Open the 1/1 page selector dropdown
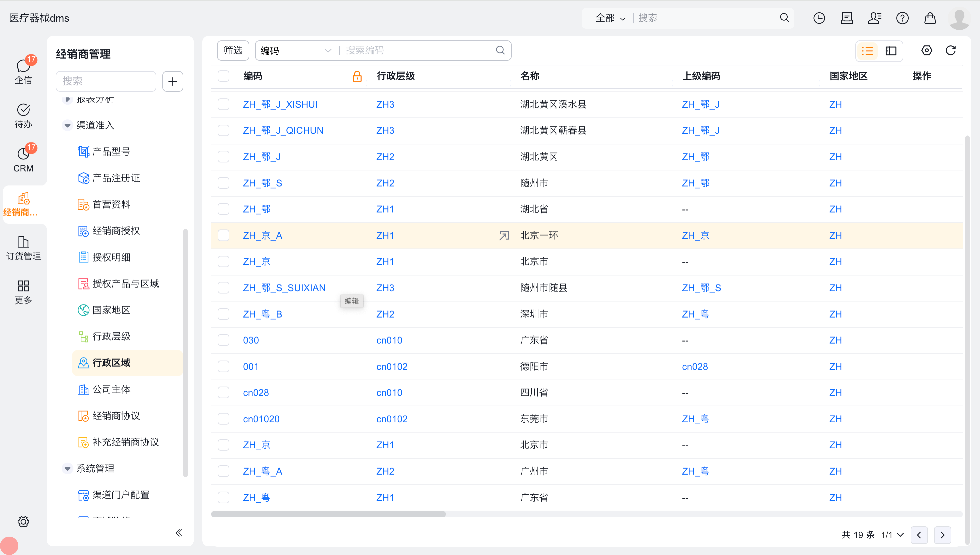 click(892, 535)
